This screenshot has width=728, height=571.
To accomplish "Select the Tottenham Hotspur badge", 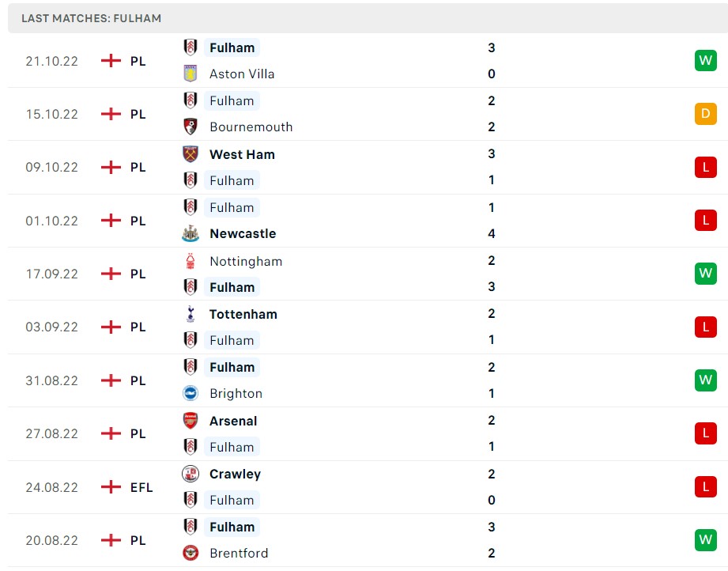I will pyautogui.click(x=190, y=314).
